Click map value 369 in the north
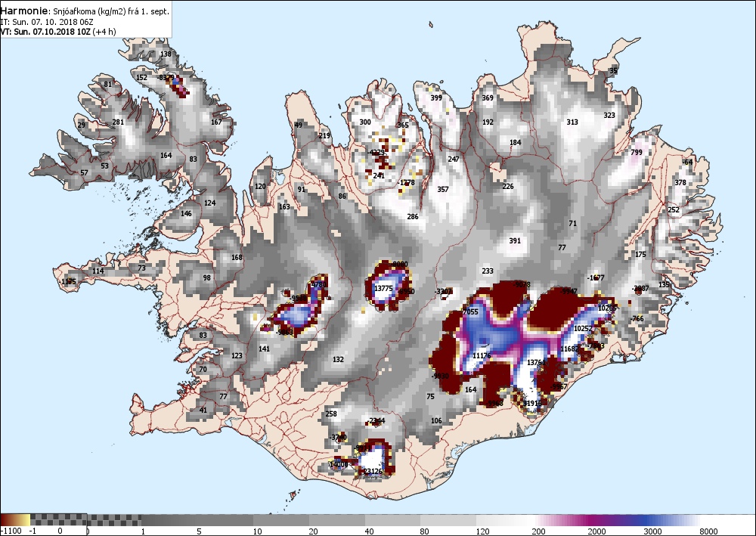This screenshot has width=756, height=536. coord(488,98)
